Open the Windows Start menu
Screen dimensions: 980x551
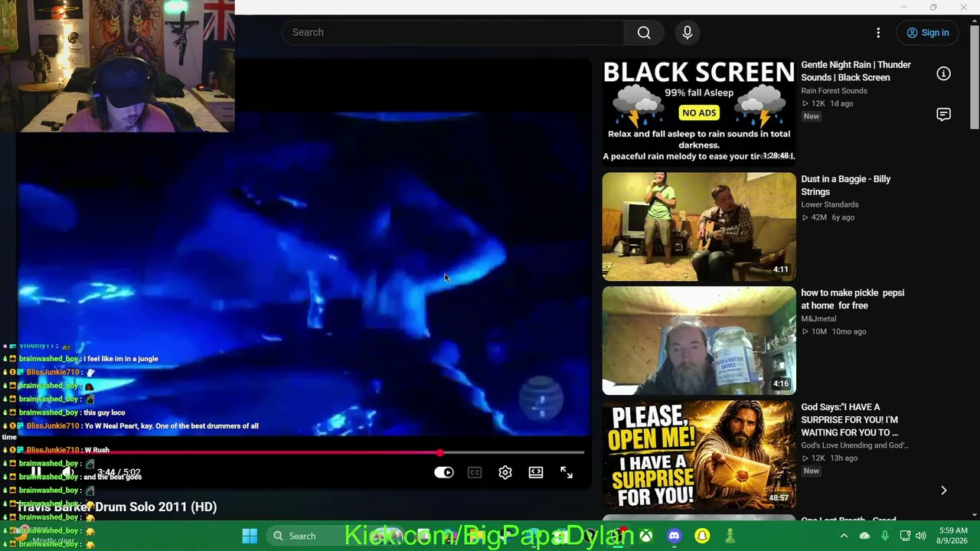point(250,536)
